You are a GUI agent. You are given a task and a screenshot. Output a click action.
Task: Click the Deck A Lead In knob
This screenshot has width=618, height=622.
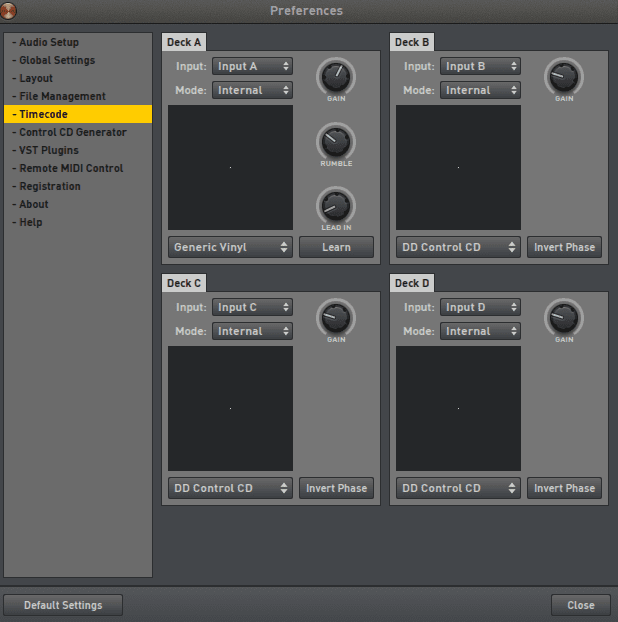point(336,206)
